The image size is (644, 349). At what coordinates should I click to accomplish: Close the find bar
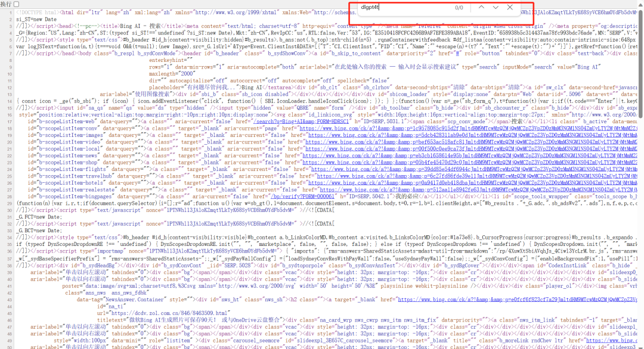[x=510, y=7]
